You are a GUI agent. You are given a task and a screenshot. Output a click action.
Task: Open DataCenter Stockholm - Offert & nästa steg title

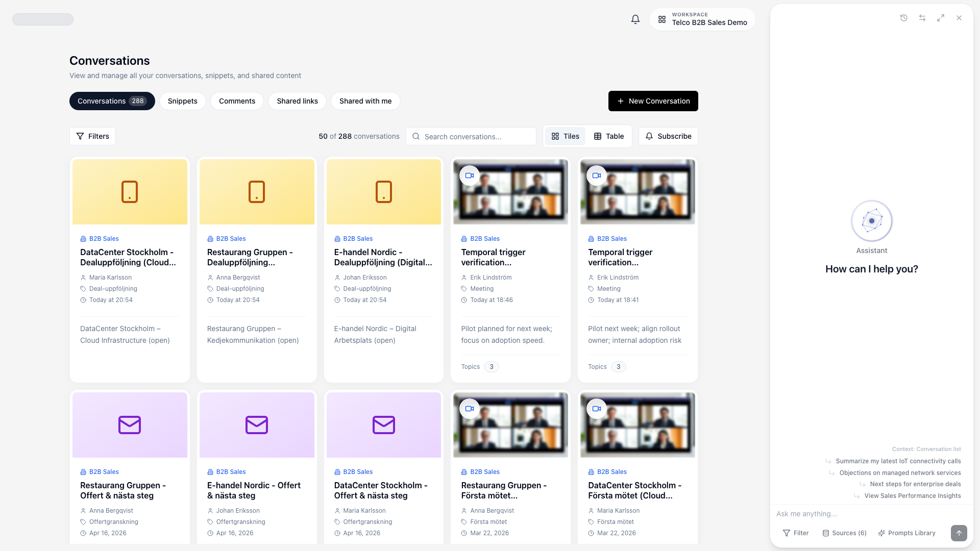click(x=381, y=490)
